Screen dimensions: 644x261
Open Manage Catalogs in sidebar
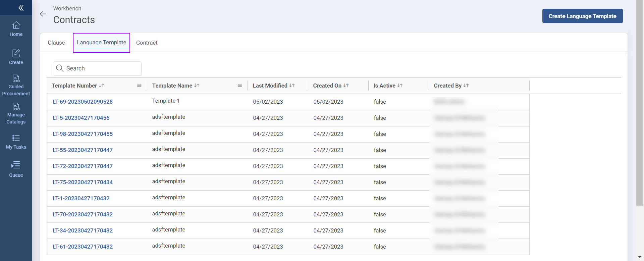click(16, 114)
